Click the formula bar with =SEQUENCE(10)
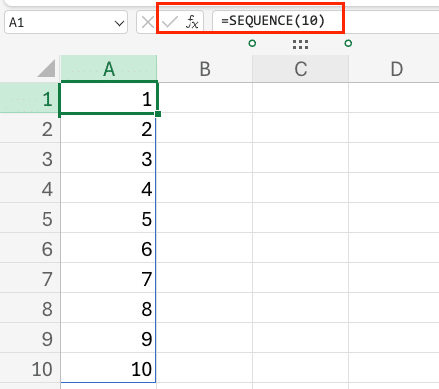 point(325,21)
